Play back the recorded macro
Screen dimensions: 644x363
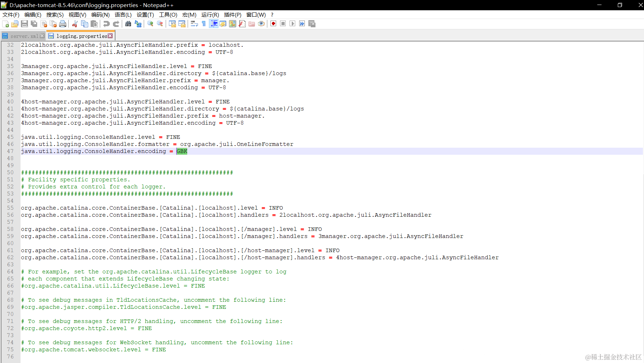pos(292,24)
